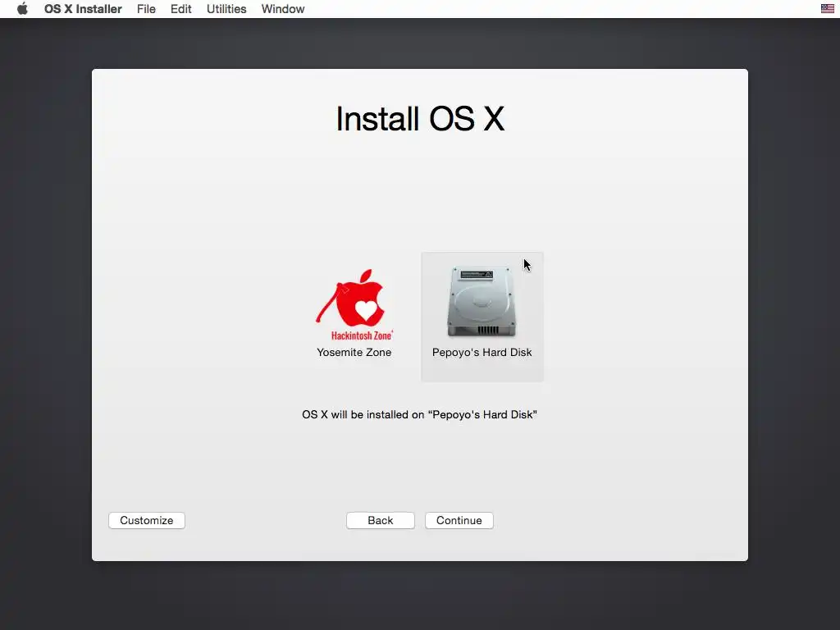Go back with the Back button
This screenshot has height=630, width=840.
(x=381, y=520)
